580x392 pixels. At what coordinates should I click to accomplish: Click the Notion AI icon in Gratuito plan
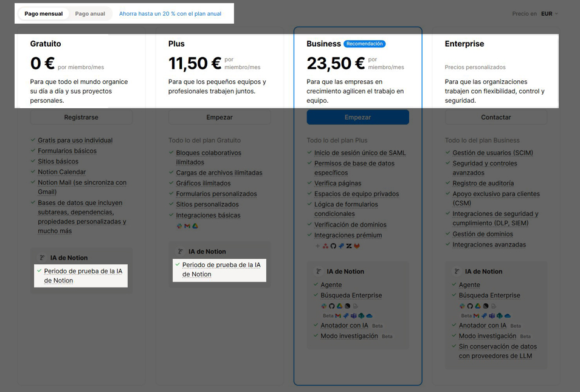click(42, 258)
